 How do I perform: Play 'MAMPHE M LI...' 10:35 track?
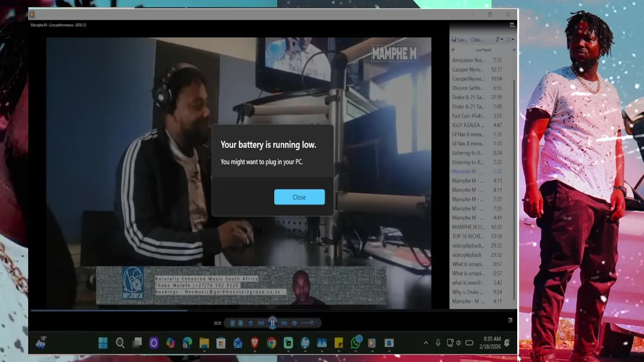477,227
